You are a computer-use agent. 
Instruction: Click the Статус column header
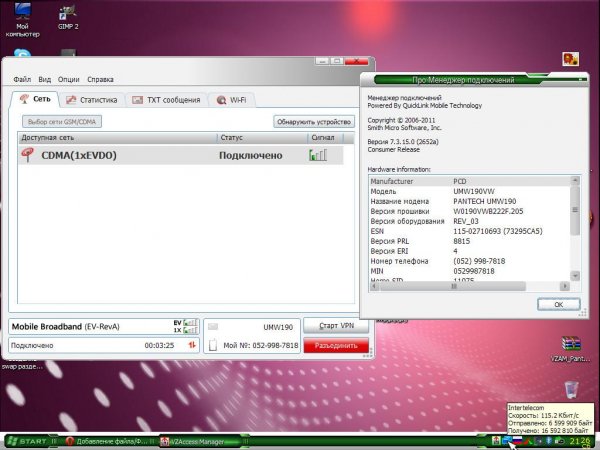coord(262,137)
